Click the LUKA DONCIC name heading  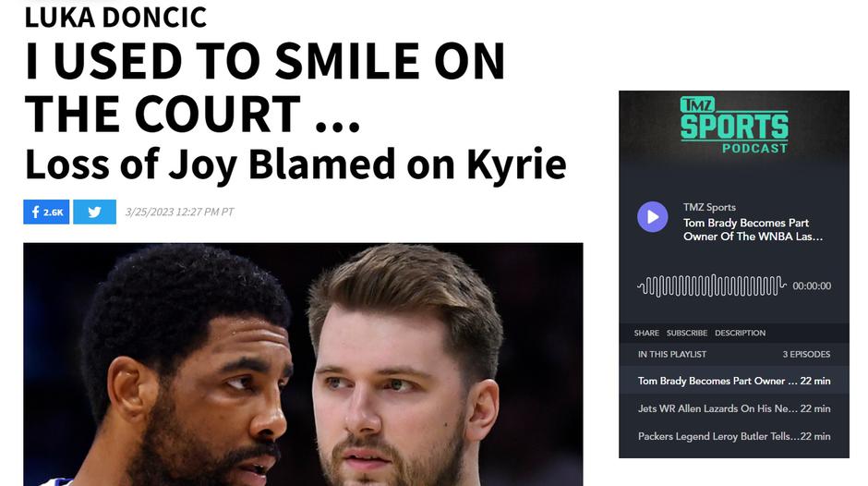(115, 18)
